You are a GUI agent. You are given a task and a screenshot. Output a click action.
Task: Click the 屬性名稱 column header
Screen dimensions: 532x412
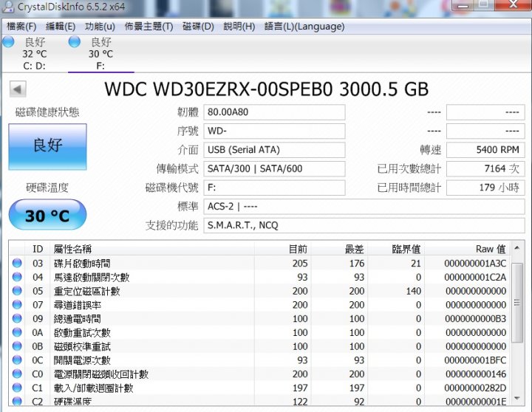coord(152,249)
